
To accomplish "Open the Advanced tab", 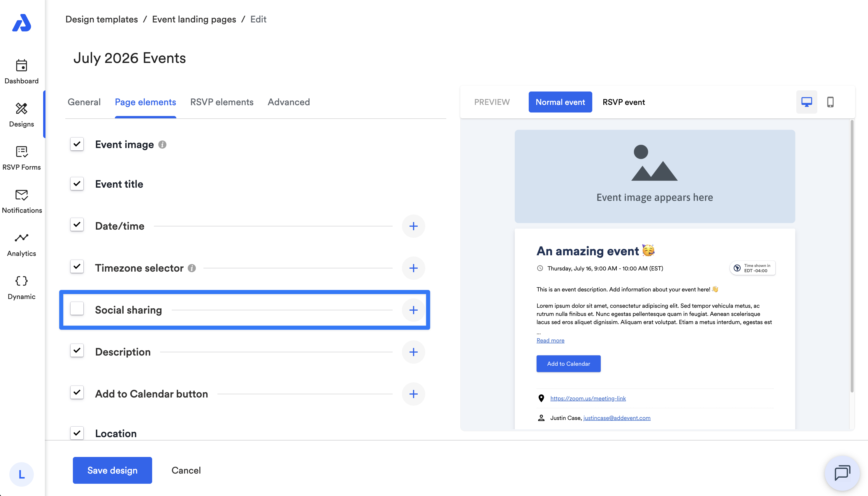I will point(289,102).
